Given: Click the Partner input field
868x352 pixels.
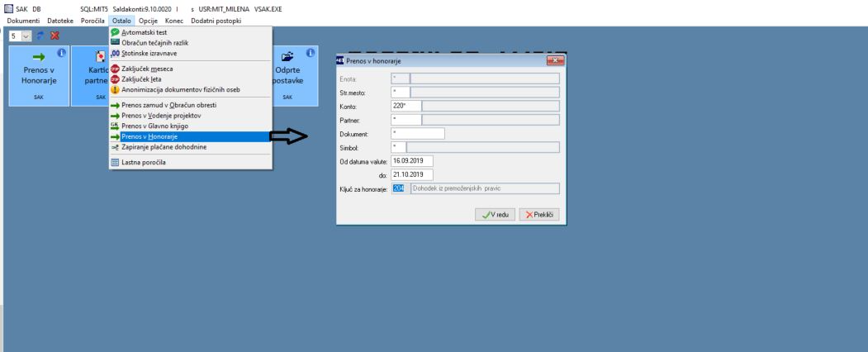Looking at the screenshot, I should [x=406, y=120].
